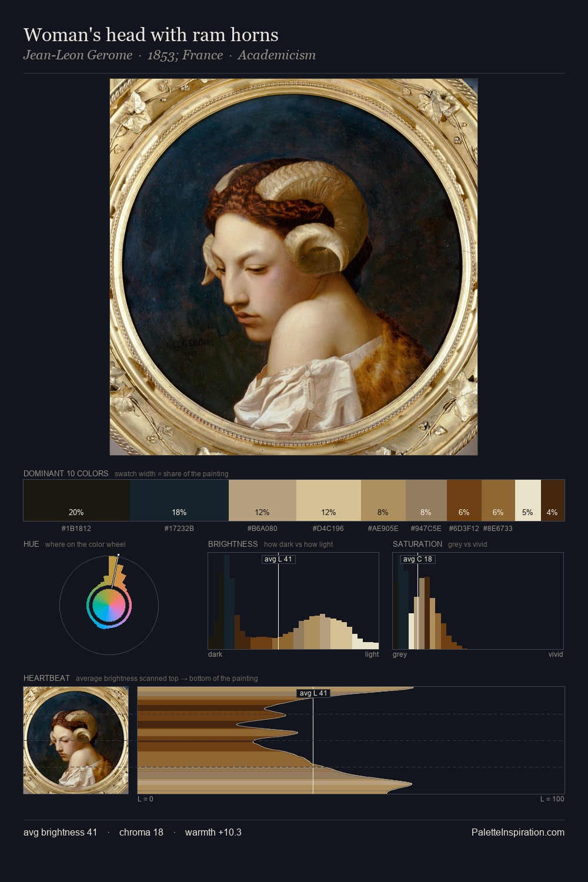Click the "vivid" axis label
The height and width of the screenshot is (882, 588).
(556, 654)
